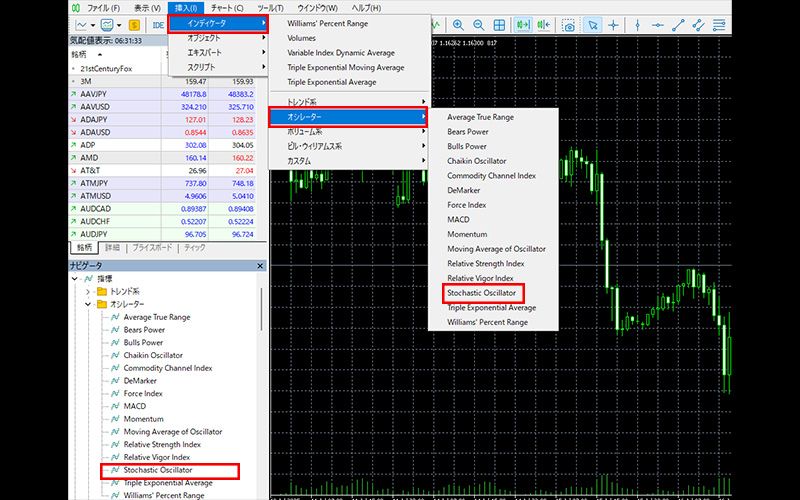Screen dimensions: 800x500
Task: Click the chart templates icon in the toolbar
Action: point(107,25)
